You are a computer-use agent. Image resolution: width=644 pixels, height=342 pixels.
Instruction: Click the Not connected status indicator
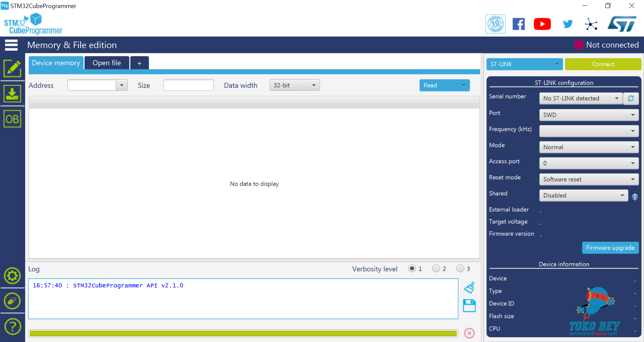606,45
